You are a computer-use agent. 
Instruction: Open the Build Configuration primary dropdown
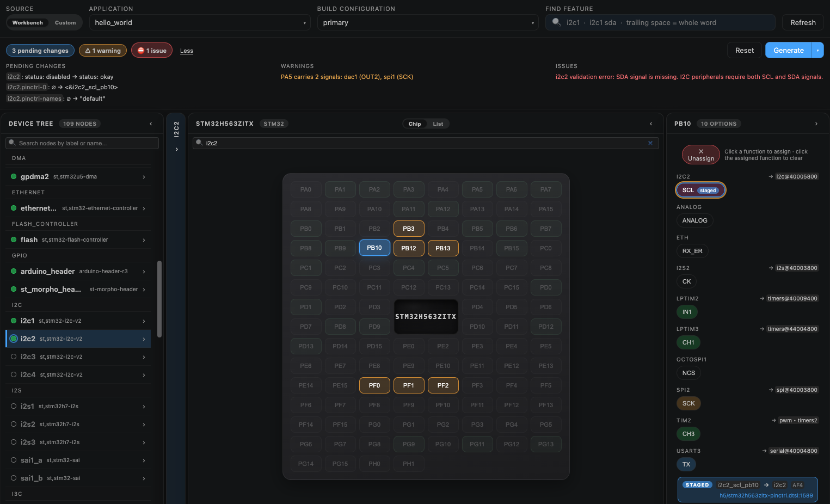coord(428,23)
